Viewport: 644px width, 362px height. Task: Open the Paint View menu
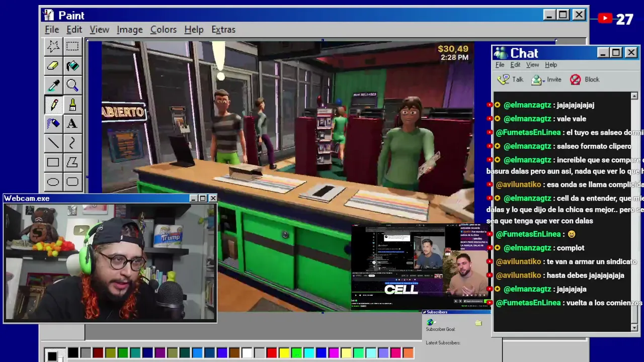point(99,30)
